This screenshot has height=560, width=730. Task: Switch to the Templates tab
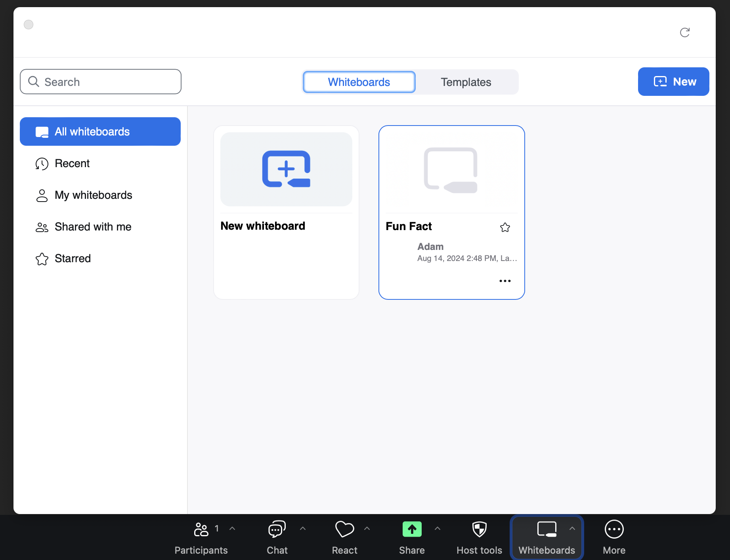click(466, 82)
